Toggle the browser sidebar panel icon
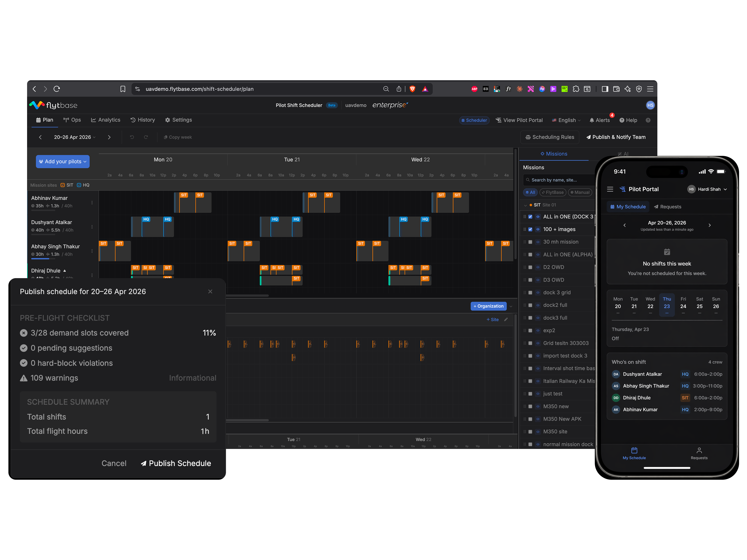747x560 pixels. 605,89
